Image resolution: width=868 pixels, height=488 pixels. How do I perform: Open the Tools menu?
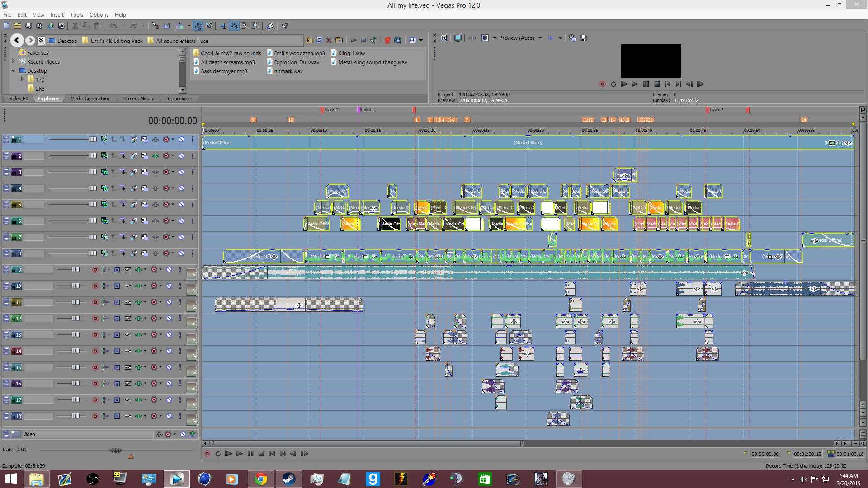coord(76,15)
